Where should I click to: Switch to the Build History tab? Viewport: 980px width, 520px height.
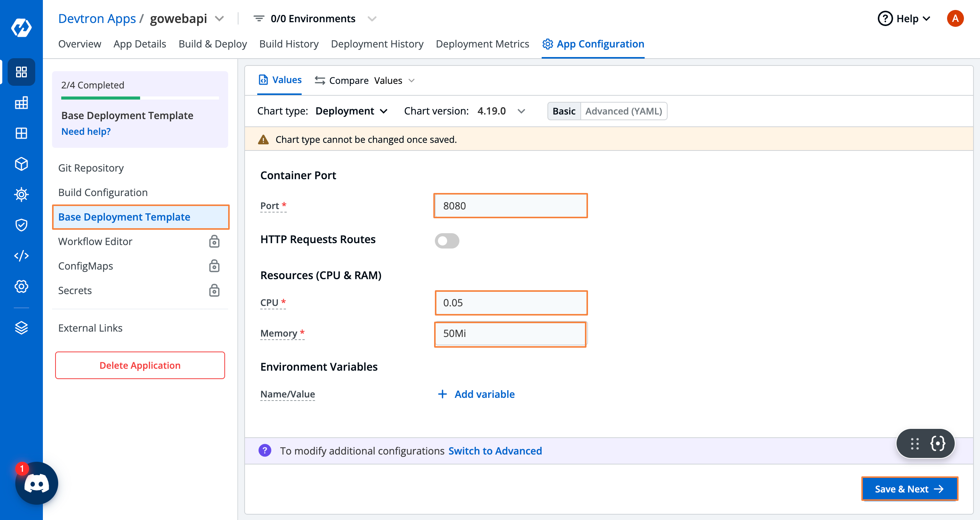click(289, 44)
